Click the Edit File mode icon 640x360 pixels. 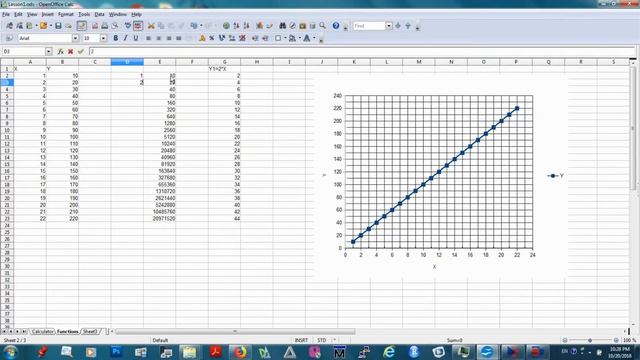[82, 26]
